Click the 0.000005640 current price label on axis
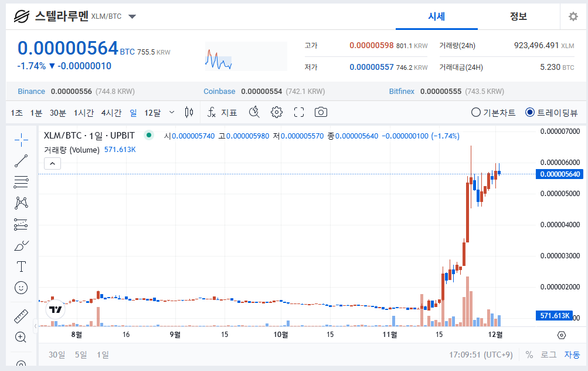The width and height of the screenshot is (588, 371). click(559, 174)
